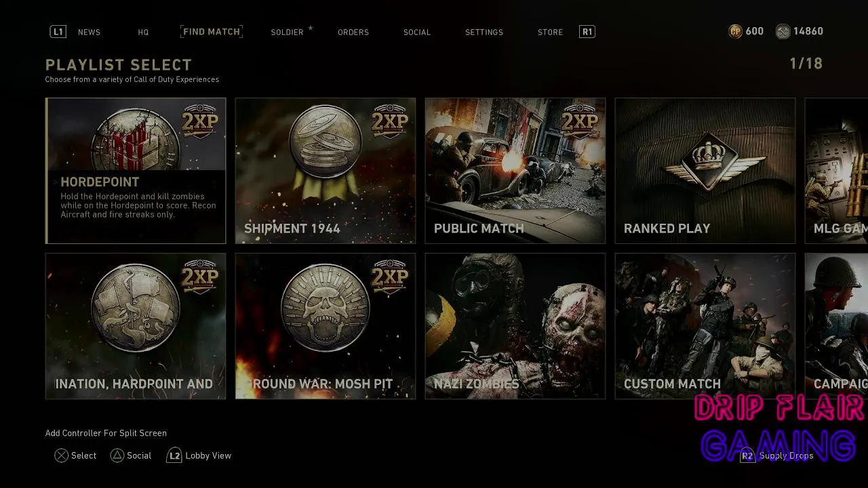This screenshot has width=868, height=488.
Task: Open the Social tab
Action: click(x=417, y=32)
